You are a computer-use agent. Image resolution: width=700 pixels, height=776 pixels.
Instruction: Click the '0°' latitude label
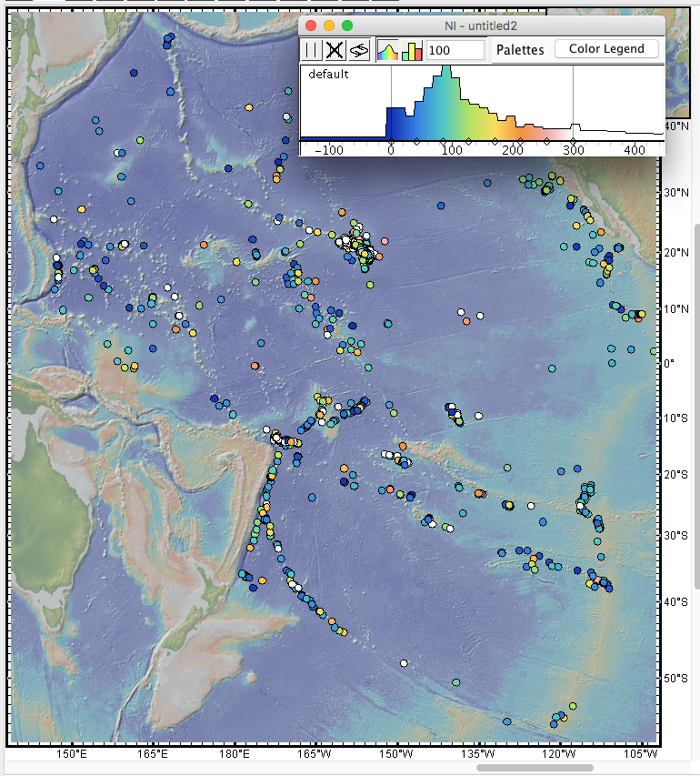(x=669, y=364)
